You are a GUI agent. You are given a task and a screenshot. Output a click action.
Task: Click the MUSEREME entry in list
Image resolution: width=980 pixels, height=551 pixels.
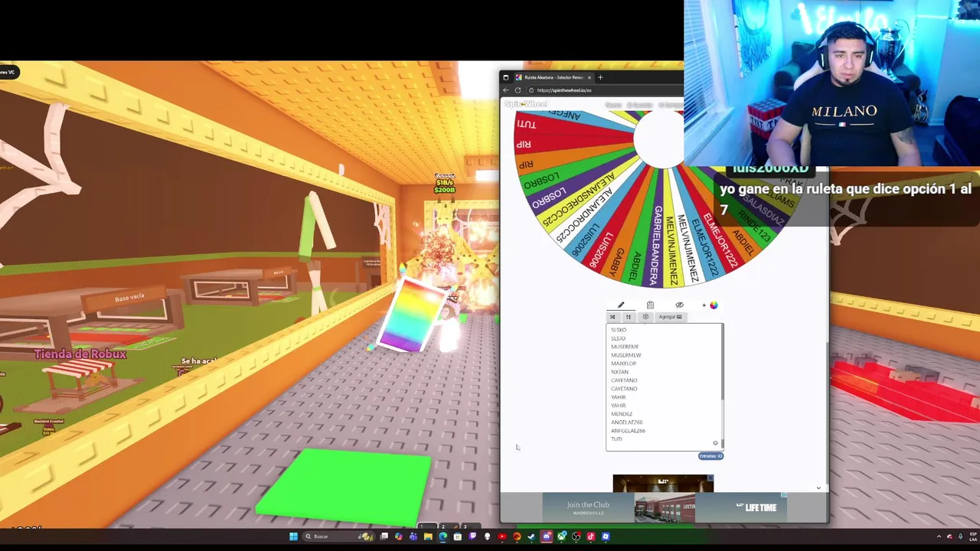(625, 347)
